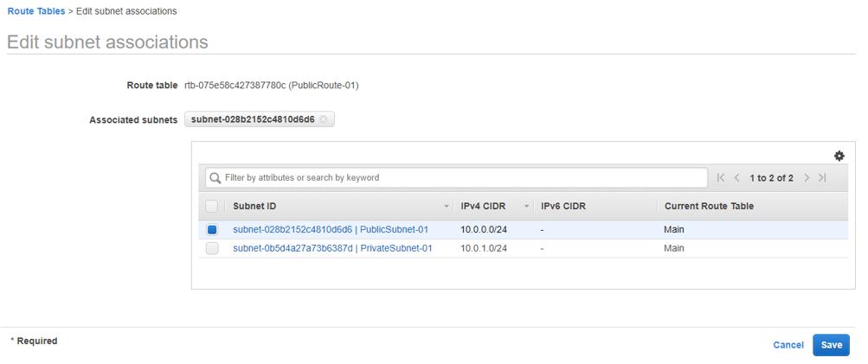Click the Save button

(x=831, y=345)
